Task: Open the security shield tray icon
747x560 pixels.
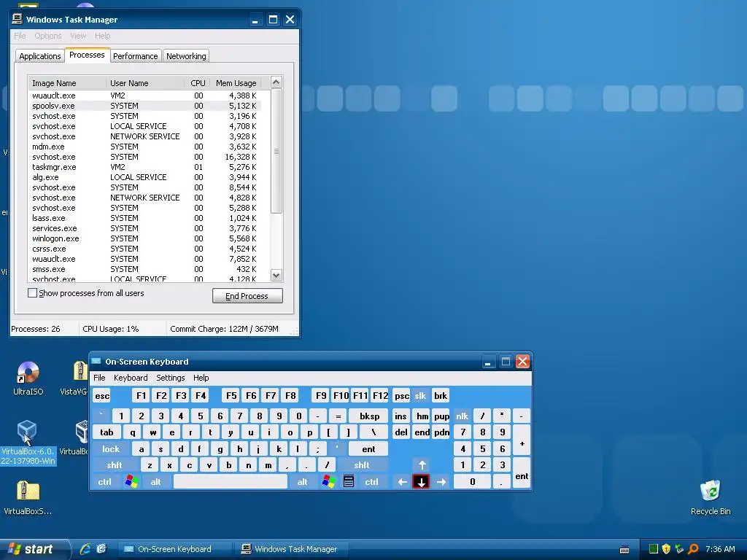Action: tap(666, 549)
